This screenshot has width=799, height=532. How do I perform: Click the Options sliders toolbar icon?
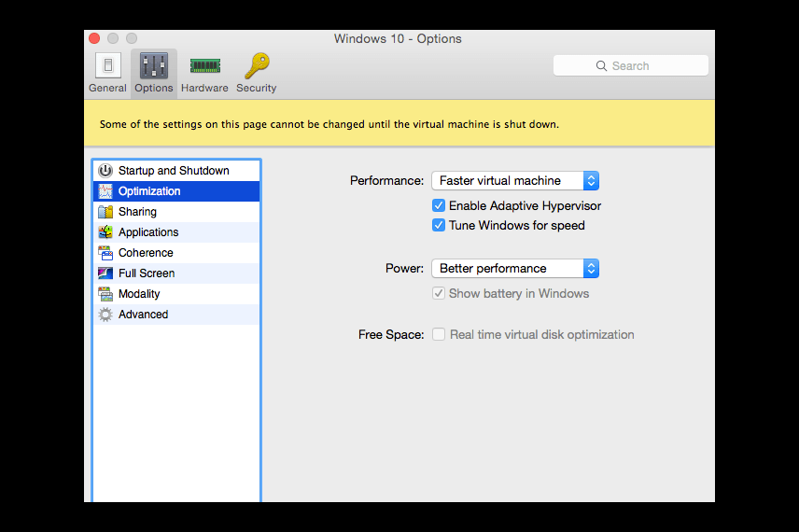click(x=154, y=65)
